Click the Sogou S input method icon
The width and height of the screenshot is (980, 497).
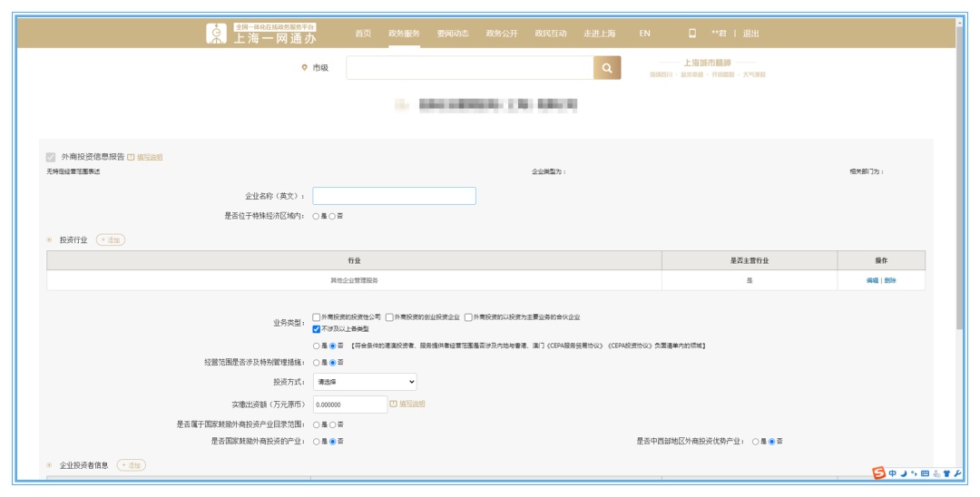[878, 473]
